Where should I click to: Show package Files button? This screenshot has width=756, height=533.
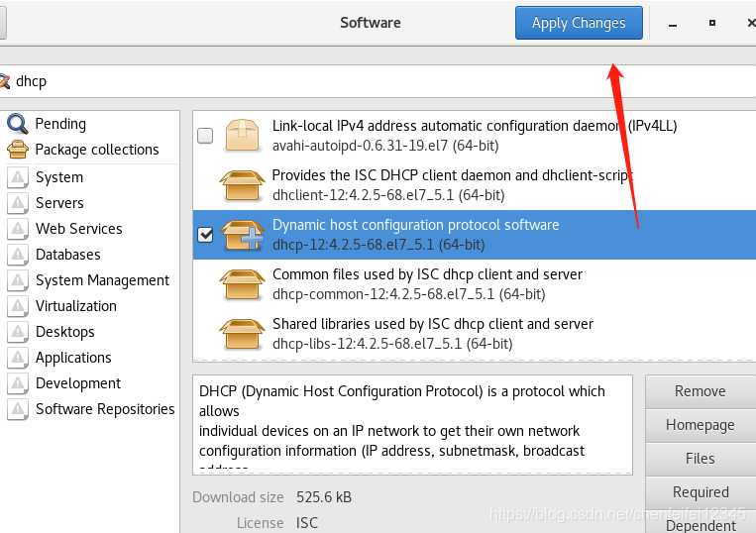(x=701, y=459)
